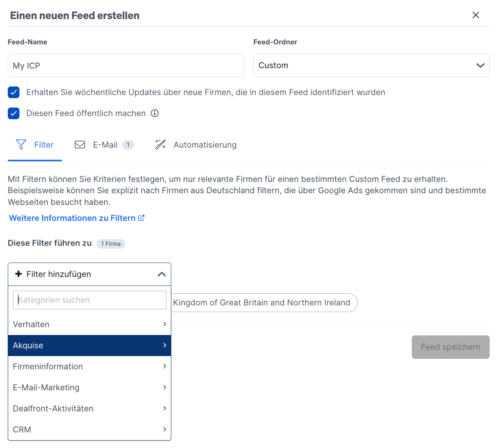Viewport: 499px width, 448px height.
Task: Click the funnel icon on the Filter tab
Action: coord(21,145)
